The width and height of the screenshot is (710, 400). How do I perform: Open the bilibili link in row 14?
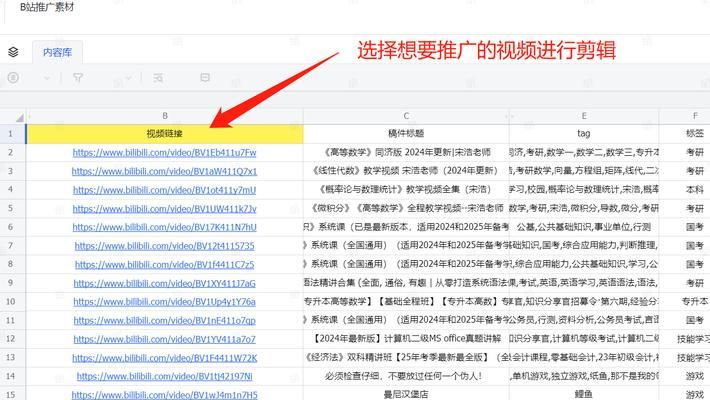(x=164, y=376)
